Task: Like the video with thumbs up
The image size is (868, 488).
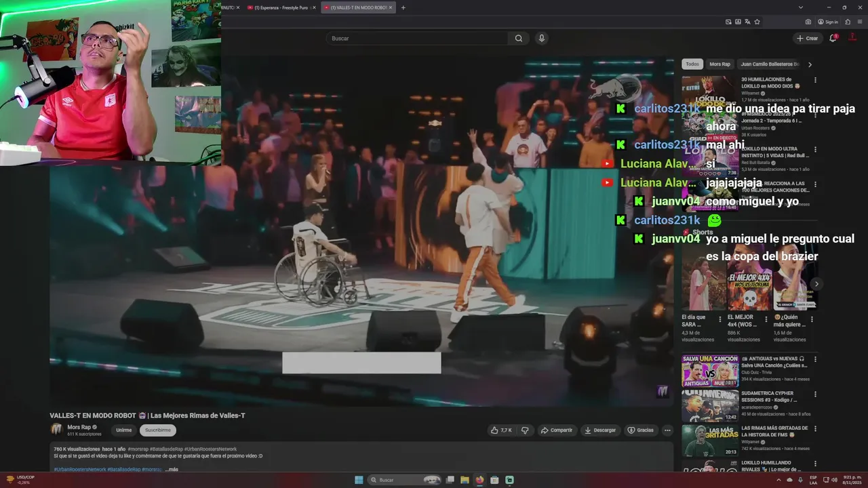Action: tap(500, 430)
